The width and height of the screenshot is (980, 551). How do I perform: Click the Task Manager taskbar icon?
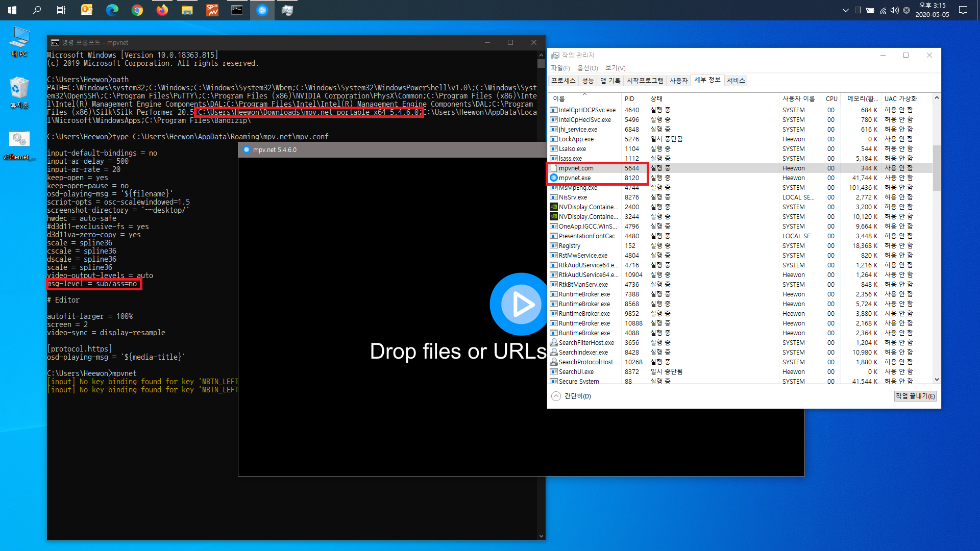point(287,10)
